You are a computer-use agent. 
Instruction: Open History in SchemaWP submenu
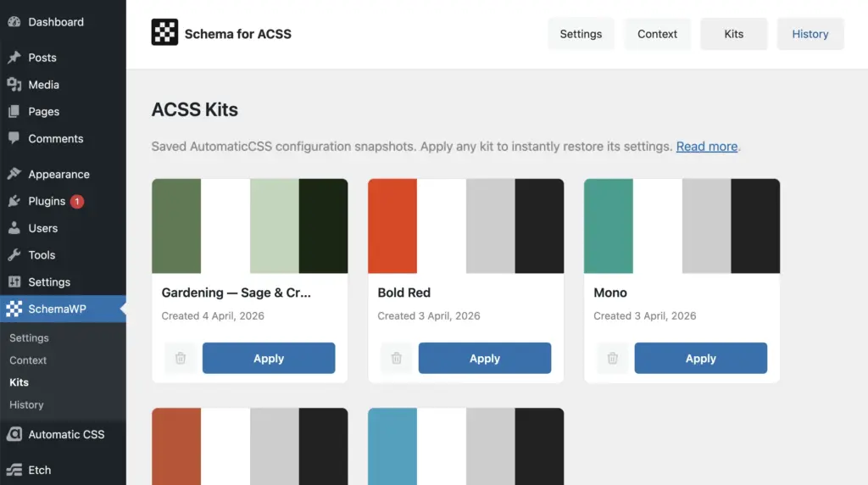pyautogui.click(x=26, y=404)
